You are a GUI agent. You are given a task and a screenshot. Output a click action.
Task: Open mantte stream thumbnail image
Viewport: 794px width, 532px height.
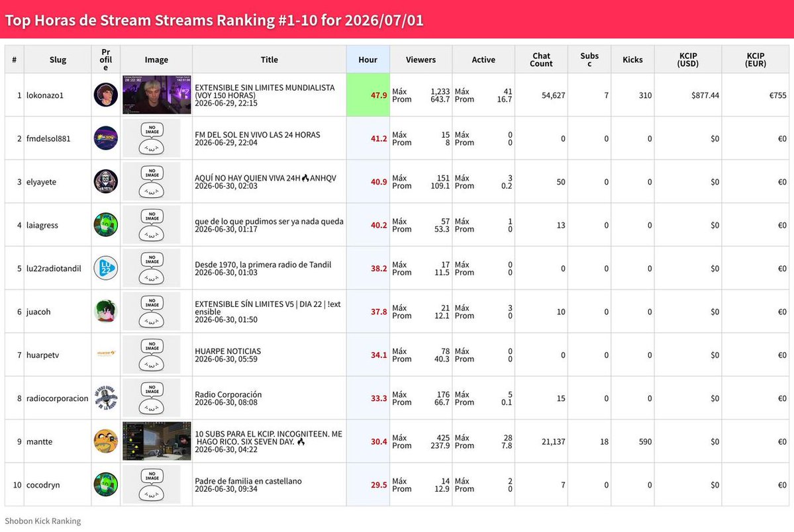click(x=156, y=441)
